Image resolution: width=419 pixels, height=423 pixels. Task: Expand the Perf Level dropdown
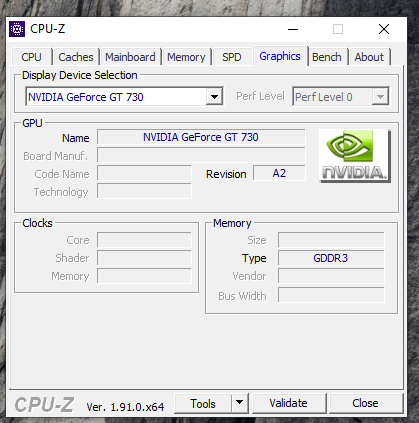point(380,97)
